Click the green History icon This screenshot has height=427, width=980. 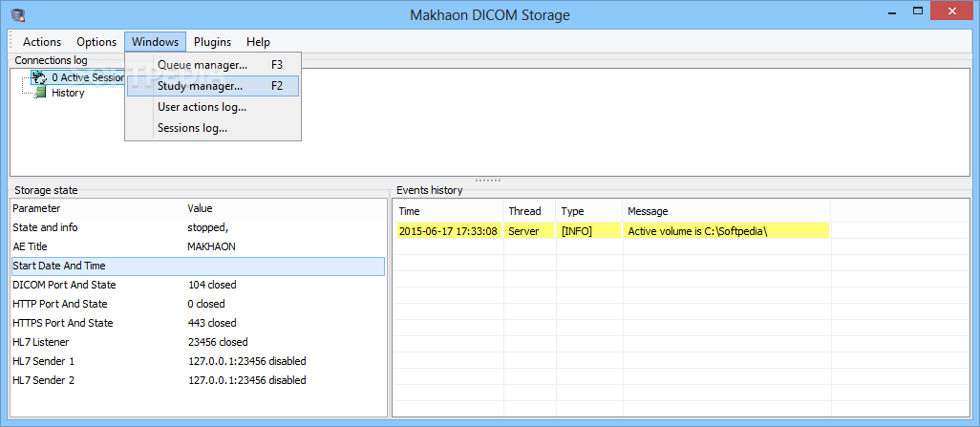click(41, 93)
